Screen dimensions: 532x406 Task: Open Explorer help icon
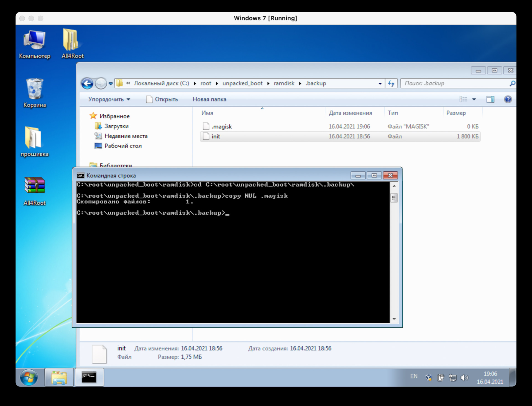pos(508,99)
